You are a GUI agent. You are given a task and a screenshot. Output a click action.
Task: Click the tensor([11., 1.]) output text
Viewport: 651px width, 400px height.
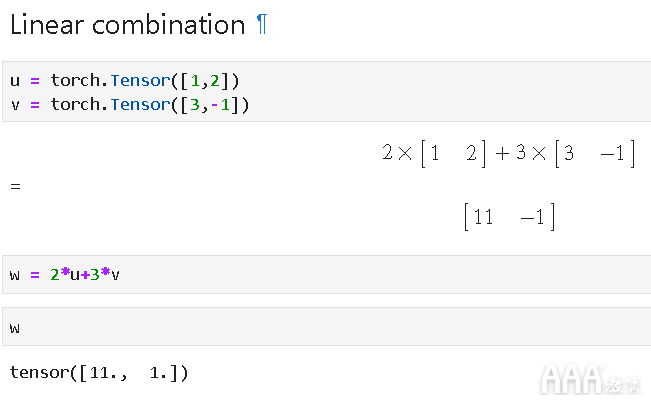pos(99,373)
